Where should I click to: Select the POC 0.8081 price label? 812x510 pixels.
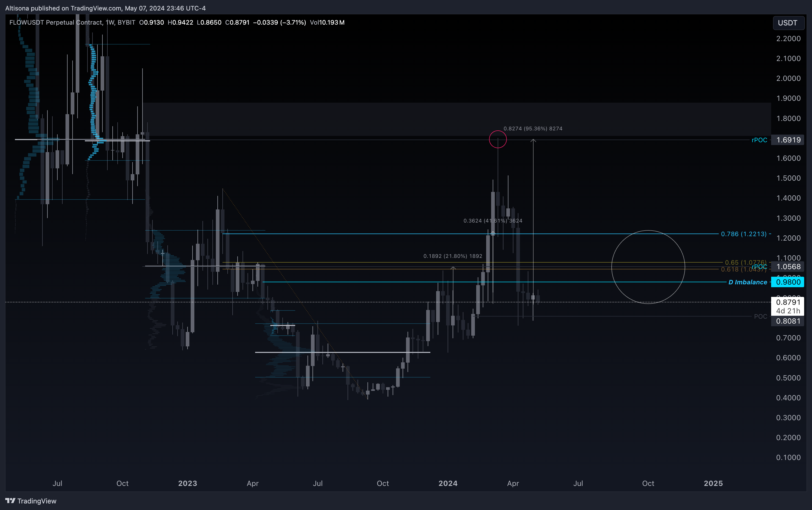788,321
